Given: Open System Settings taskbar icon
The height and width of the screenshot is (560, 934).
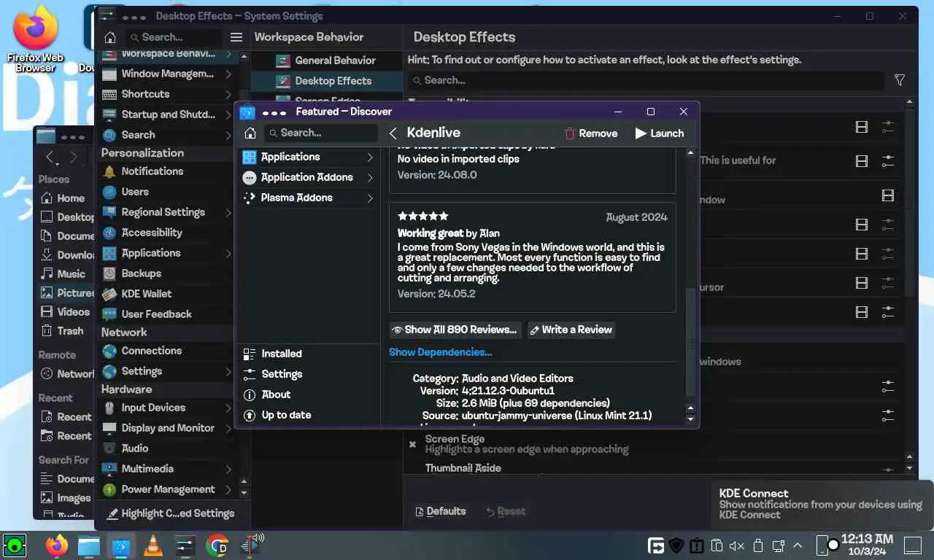Looking at the screenshot, I should click(185, 545).
